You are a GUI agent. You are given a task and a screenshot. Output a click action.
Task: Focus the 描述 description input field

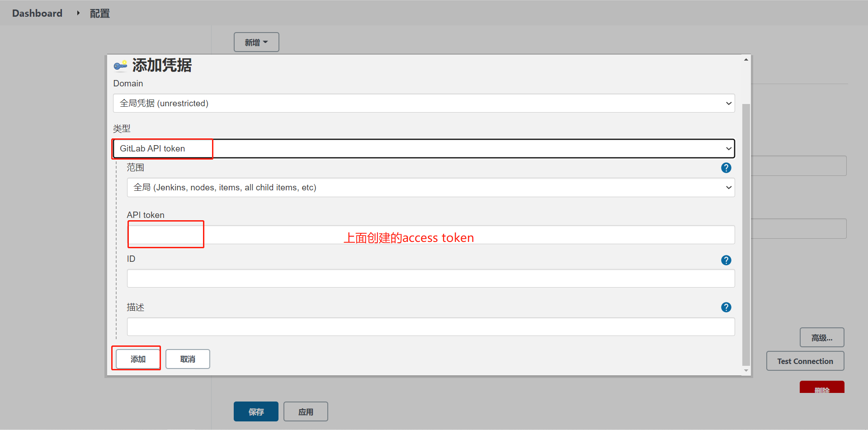click(x=430, y=326)
